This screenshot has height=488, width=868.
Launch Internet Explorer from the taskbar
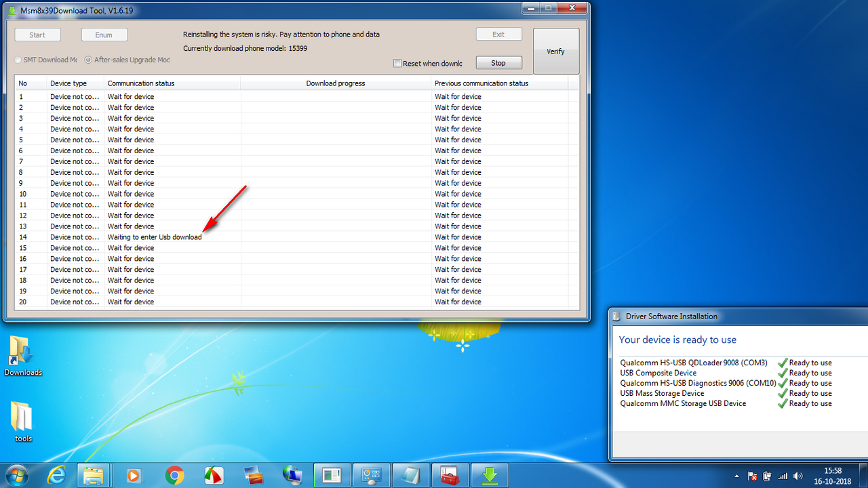(x=56, y=476)
